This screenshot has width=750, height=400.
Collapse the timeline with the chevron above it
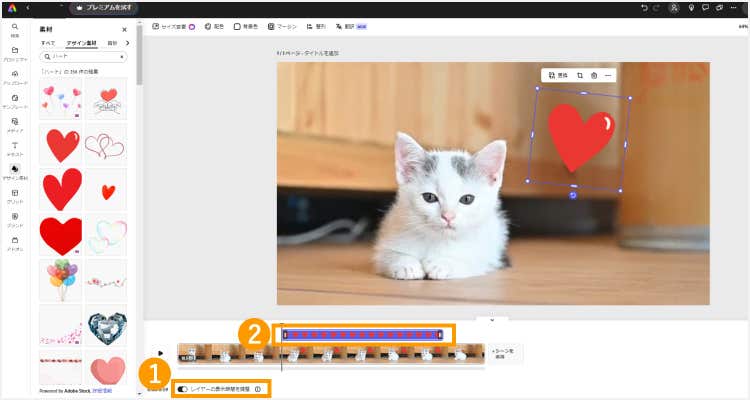point(492,320)
